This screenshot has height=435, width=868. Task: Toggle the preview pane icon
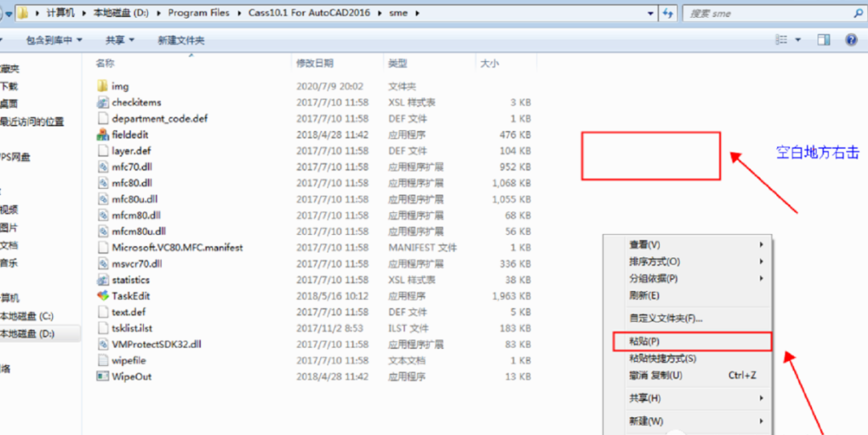(824, 39)
